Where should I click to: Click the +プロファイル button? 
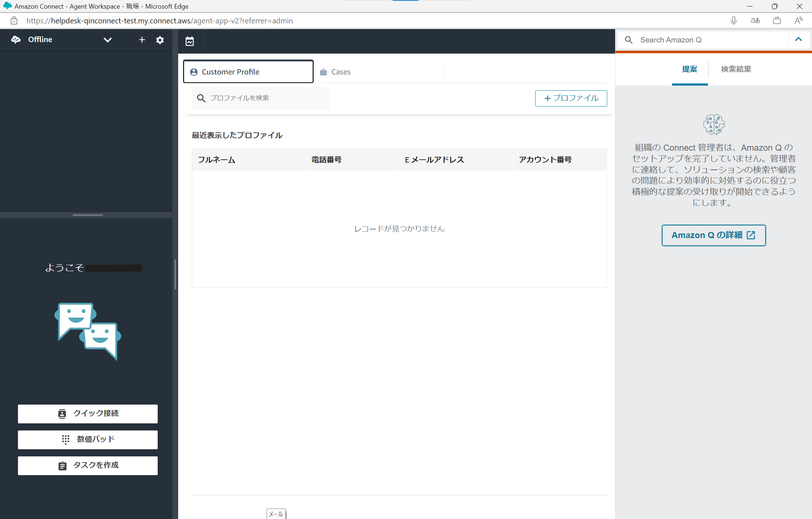[571, 98]
